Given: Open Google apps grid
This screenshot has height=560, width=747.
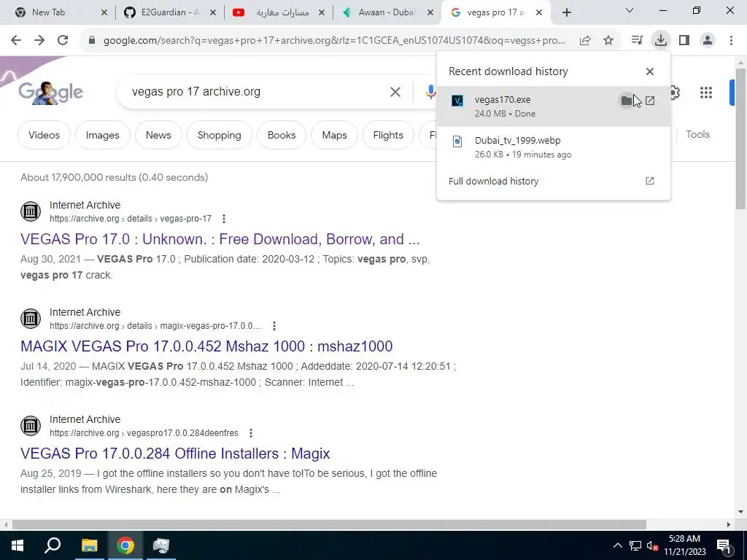Looking at the screenshot, I should 706,93.
